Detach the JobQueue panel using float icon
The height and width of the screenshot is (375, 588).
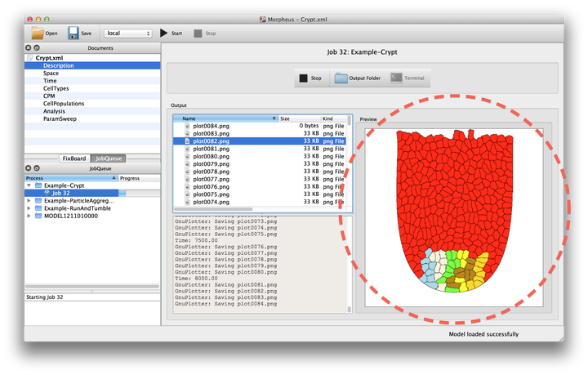(x=36, y=167)
